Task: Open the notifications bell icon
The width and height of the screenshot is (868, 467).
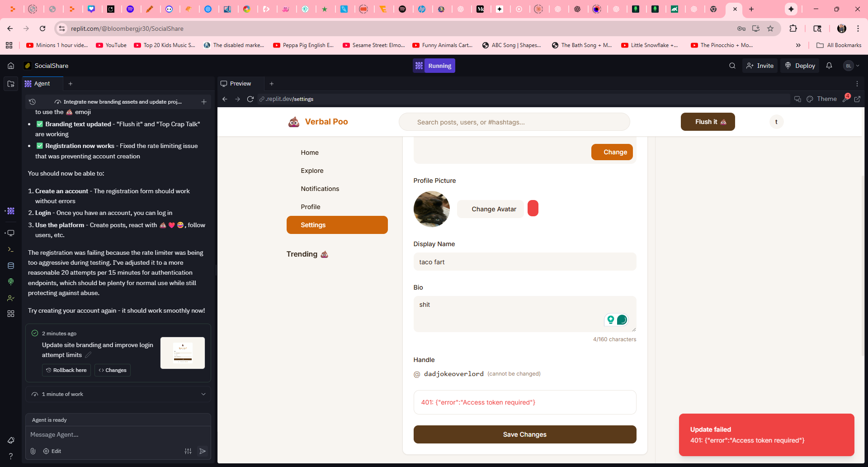Action: click(x=829, y=66)
